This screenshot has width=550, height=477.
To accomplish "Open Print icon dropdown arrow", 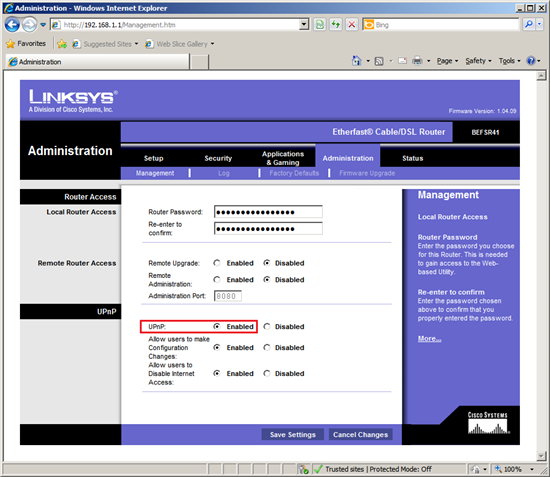I will (x=429, y=61).
